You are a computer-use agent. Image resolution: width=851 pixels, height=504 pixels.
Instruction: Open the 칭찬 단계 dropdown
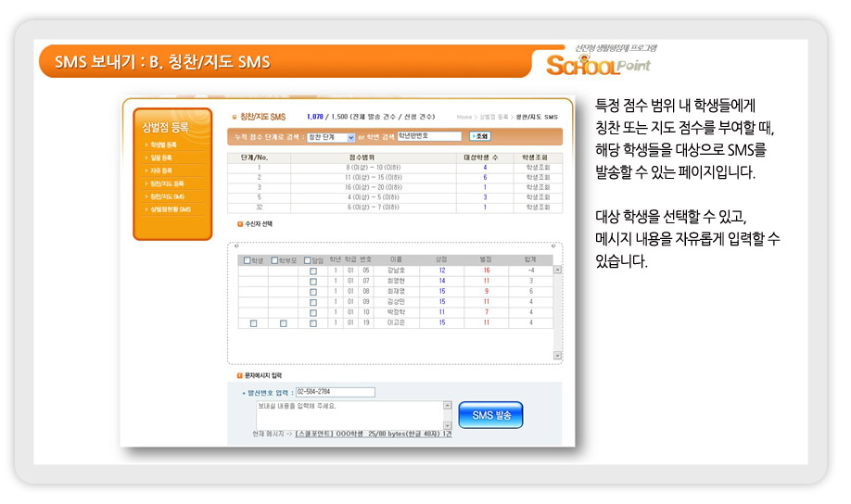pos(350,137)
